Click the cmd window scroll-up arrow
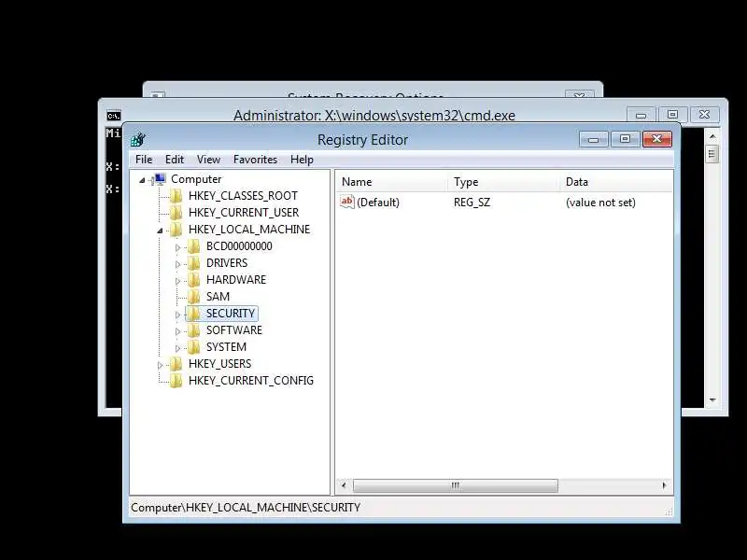 (712, 136)
